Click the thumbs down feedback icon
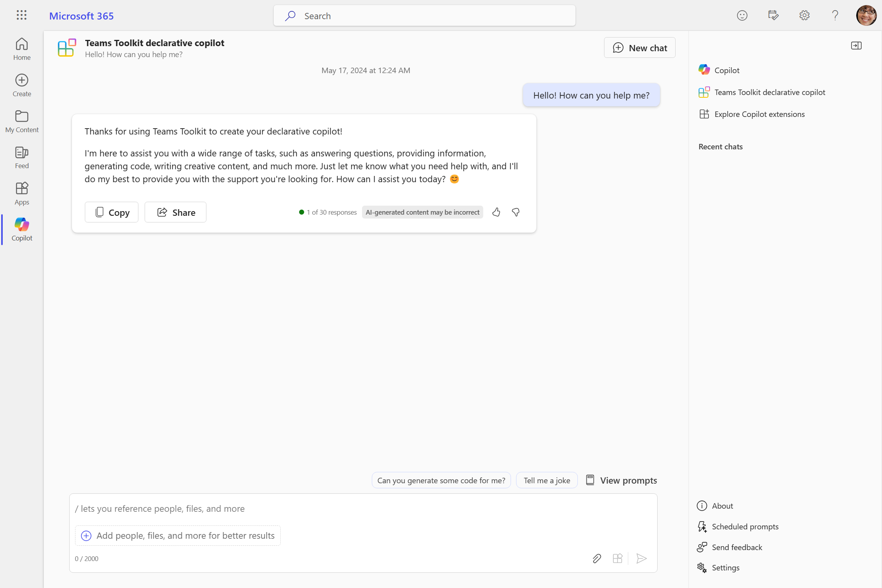882x588 pixels. click(516, 211)
